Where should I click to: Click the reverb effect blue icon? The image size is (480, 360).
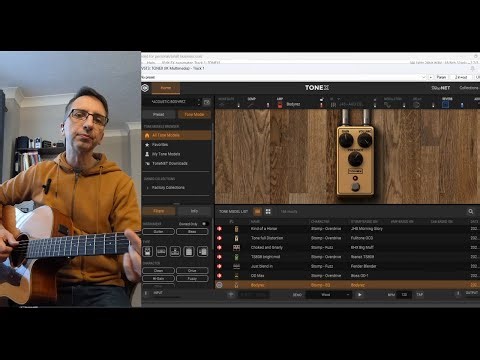[445, 105]
